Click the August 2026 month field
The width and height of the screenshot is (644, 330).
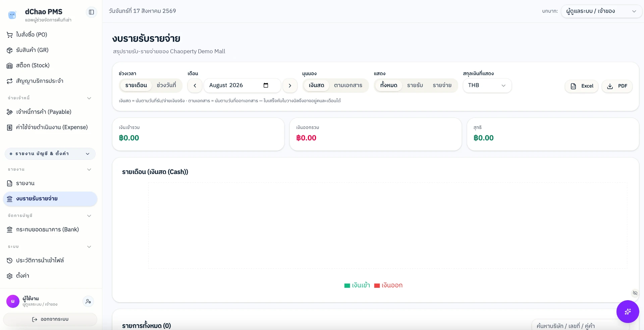point(242,85)
